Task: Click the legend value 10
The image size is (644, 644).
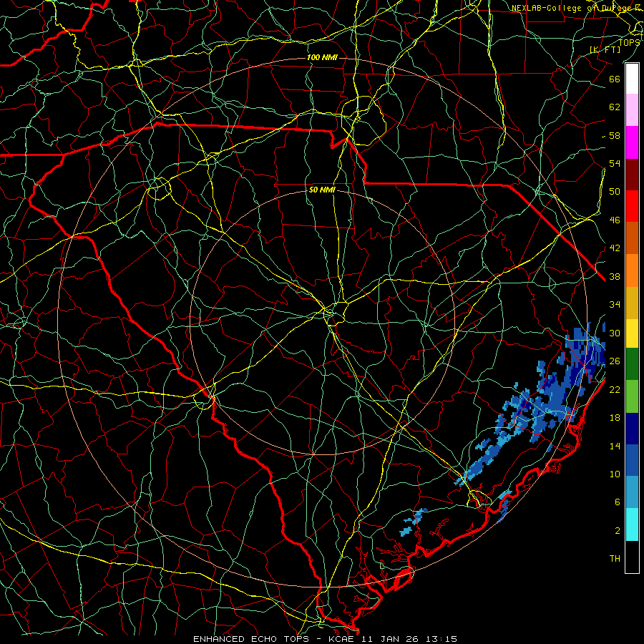Action: pos(615,474)
